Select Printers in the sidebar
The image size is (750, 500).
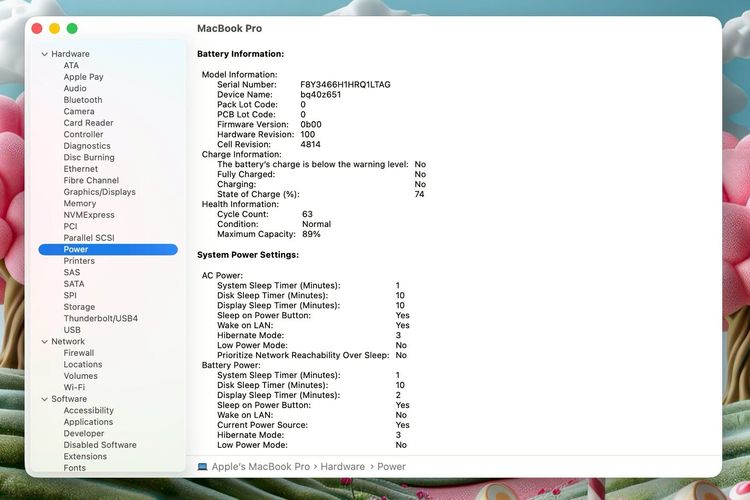79,261
